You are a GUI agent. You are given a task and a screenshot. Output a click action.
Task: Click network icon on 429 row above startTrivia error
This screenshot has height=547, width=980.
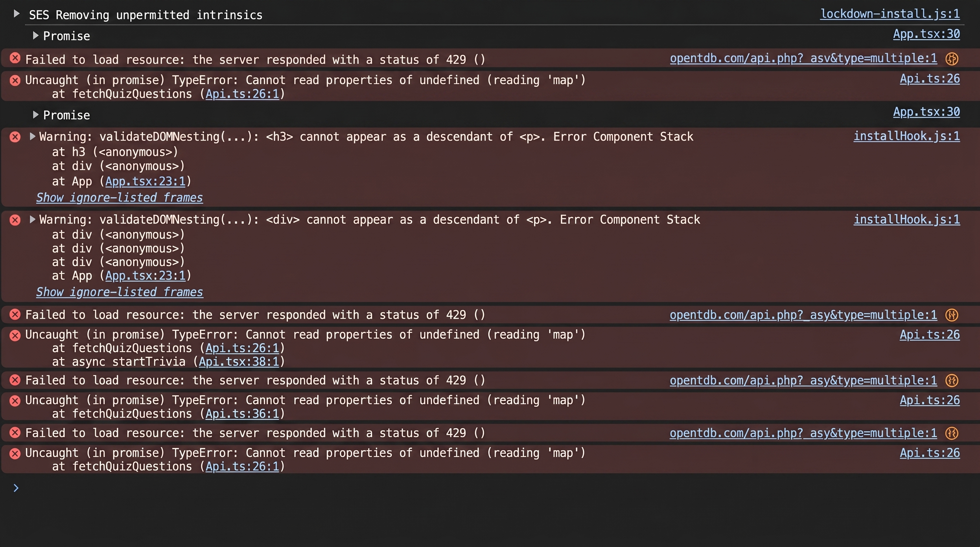pyautogui.click(x=952, y=315)
